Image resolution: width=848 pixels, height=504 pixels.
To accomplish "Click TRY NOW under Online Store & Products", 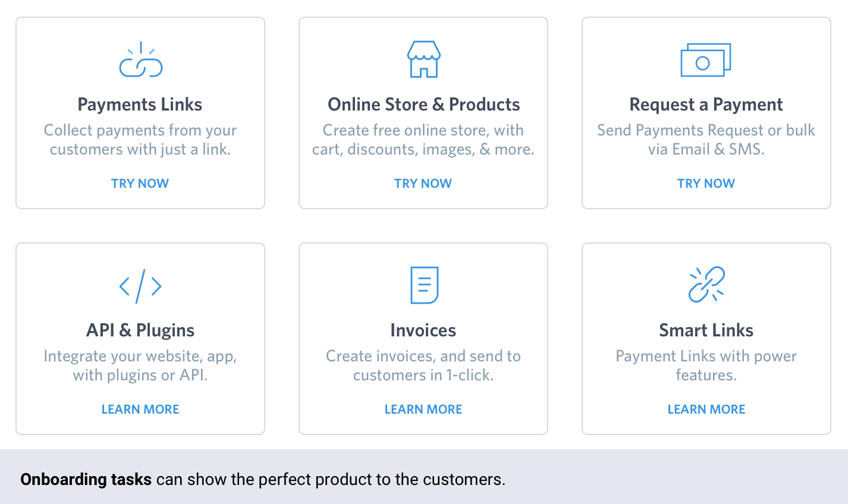I will click(x=423, y=183).
